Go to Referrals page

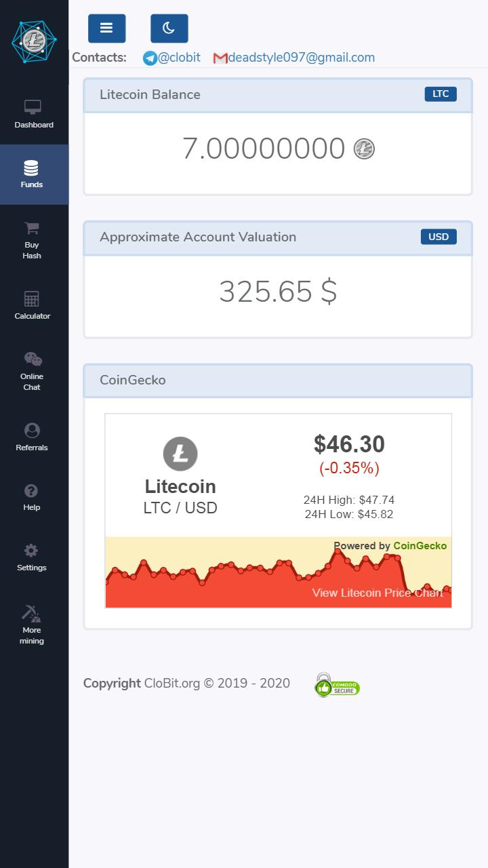(34, 437)
